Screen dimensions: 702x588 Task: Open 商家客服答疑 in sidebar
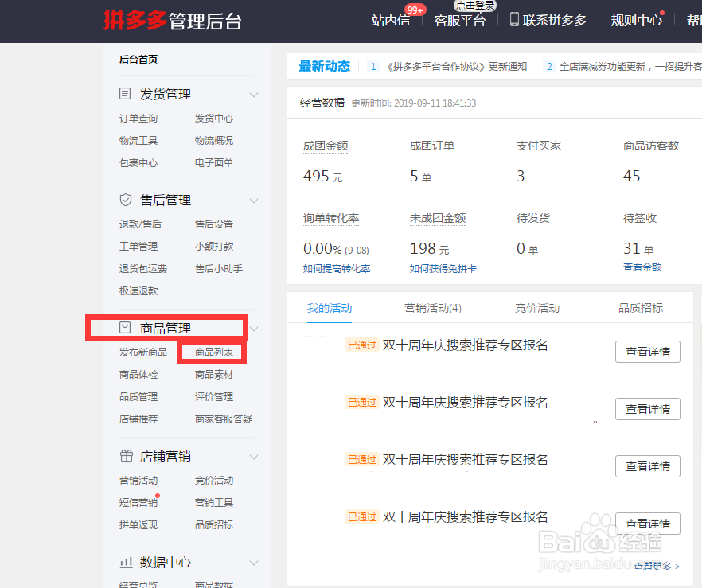[x=224, y=419]
